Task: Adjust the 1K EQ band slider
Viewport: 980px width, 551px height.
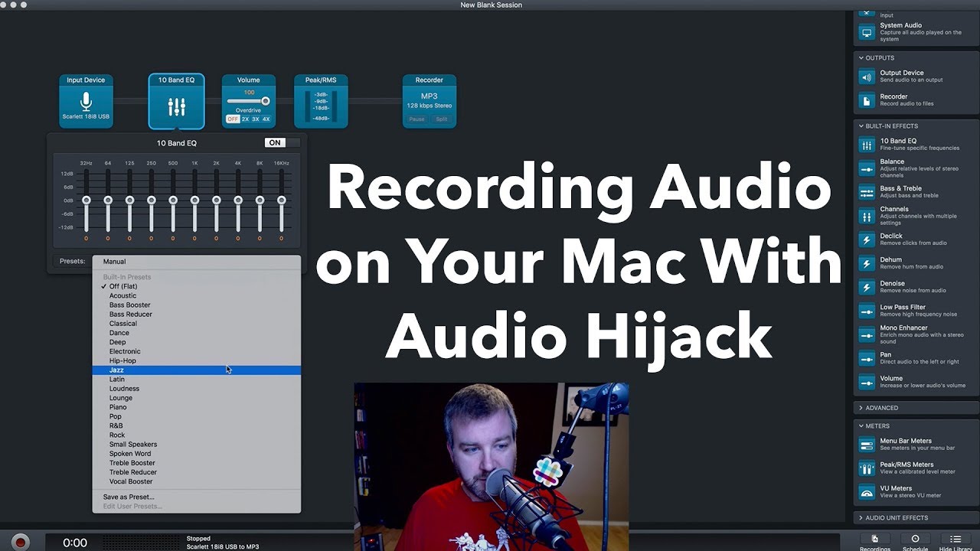Action: (x=194, y=201)
